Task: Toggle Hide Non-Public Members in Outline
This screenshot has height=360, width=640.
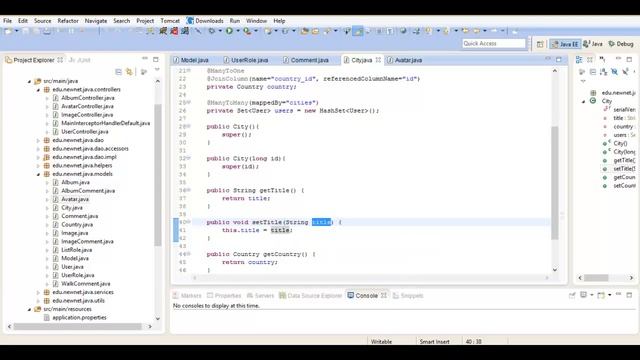Action: point(634,72)
